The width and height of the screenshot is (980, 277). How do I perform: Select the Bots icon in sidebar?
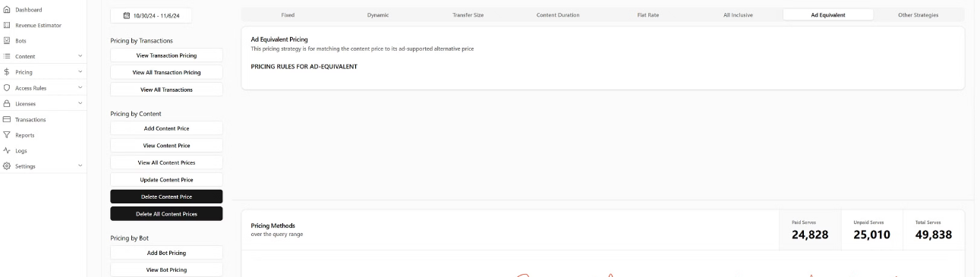[7, 41]
